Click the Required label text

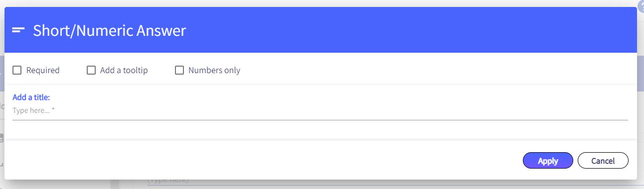pyautogui.click(x=43, y=70)
